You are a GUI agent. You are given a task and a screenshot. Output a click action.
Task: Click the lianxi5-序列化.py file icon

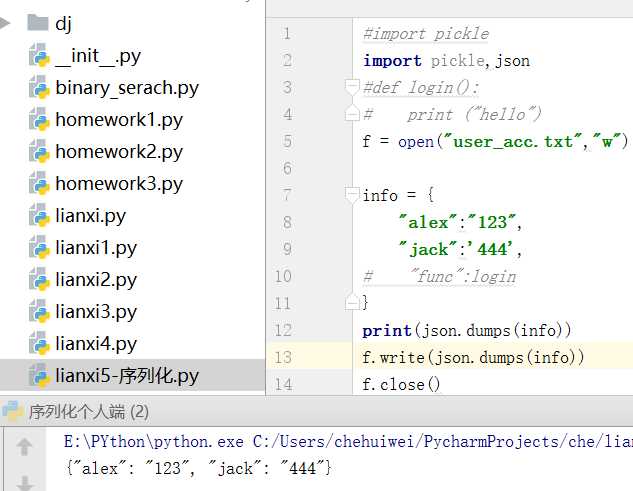(39, 375)
